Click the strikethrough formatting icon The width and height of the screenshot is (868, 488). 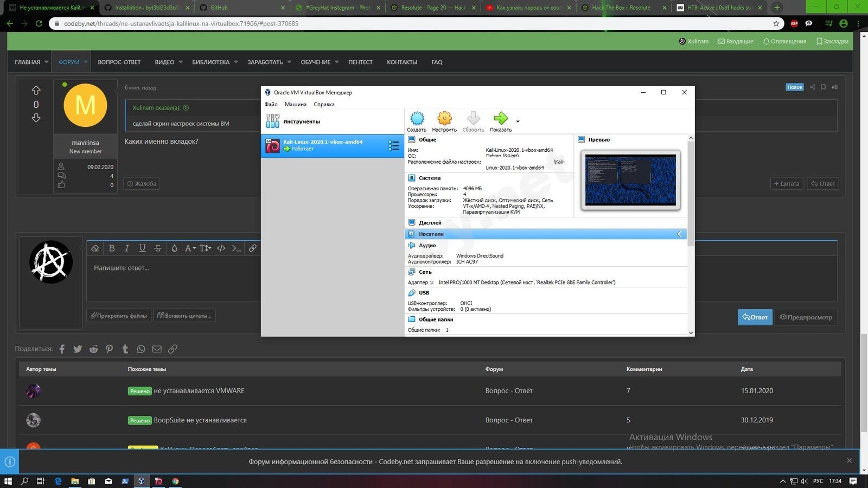coord(157,248)
